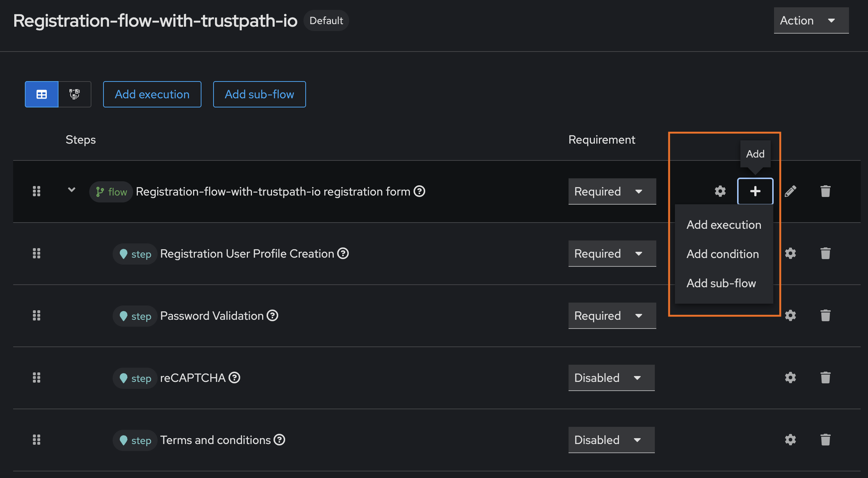Open the Action dropdown
This screenshot has height=478, width=868.
(x=811, y=20)
